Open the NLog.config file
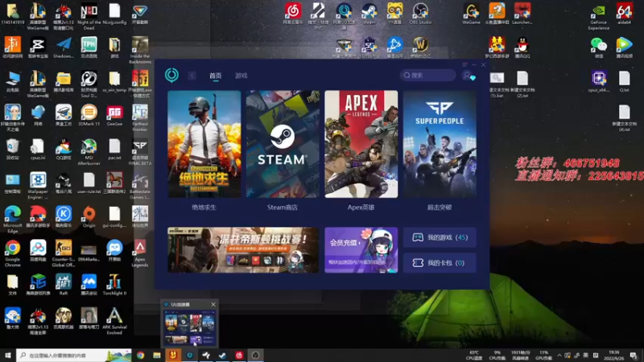Viewport: 644px width, 362px height. tap(114, 14)
